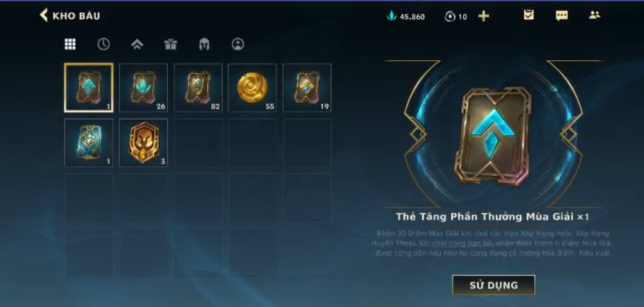Switch to the clock time-limited filter tab

[103, 44]
